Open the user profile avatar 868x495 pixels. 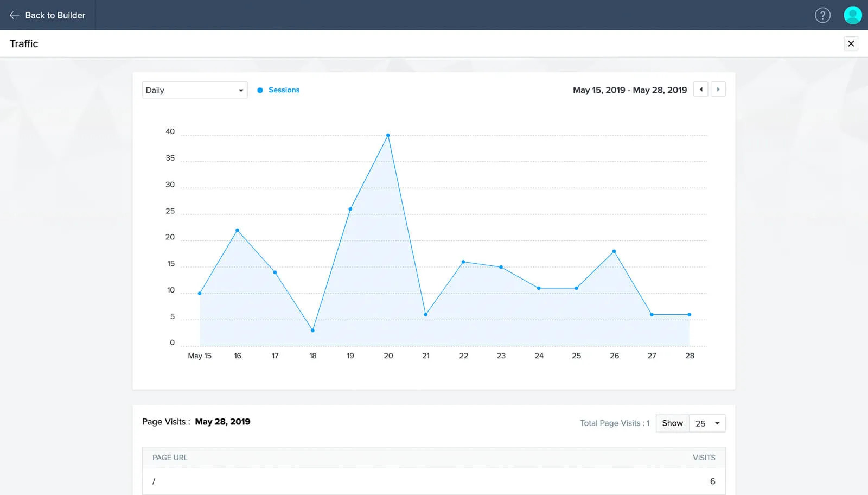852,15
